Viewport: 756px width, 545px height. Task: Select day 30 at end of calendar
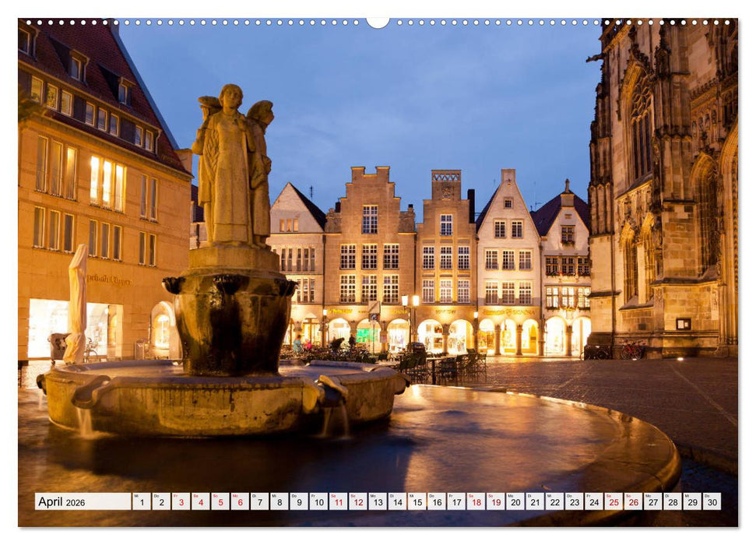[x=711, y=501]
